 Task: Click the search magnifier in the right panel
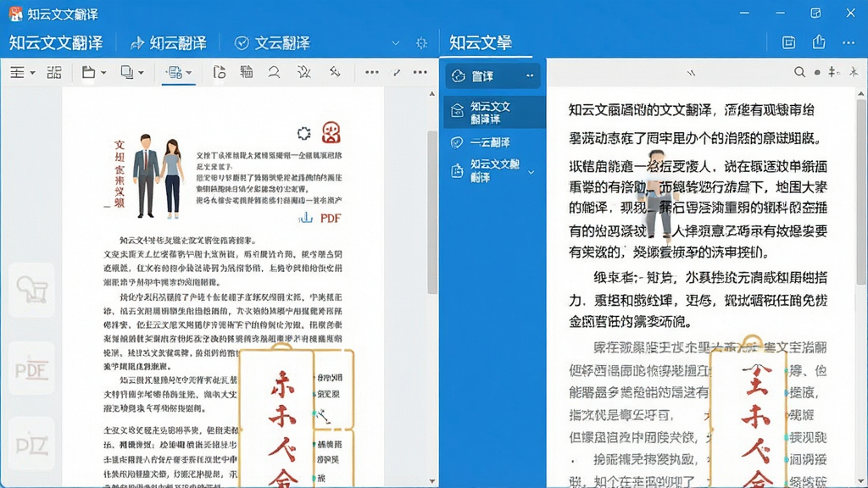pos(799,72)
